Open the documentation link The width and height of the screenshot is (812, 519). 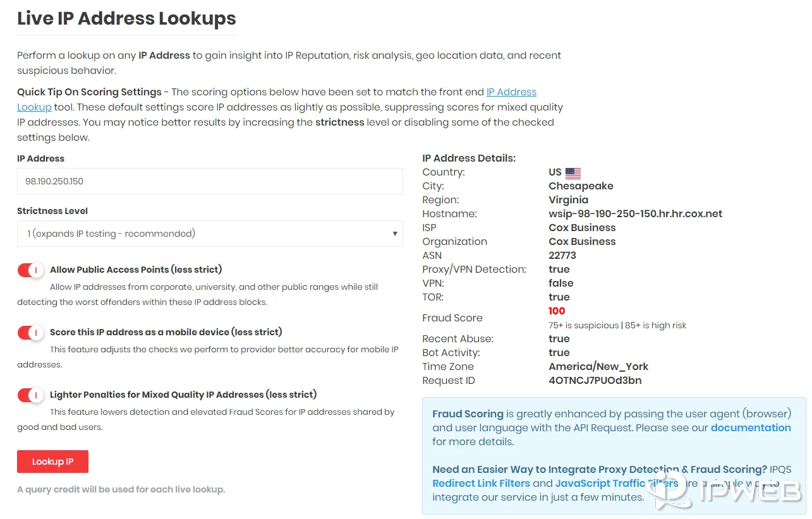click(x=751, y=427)
